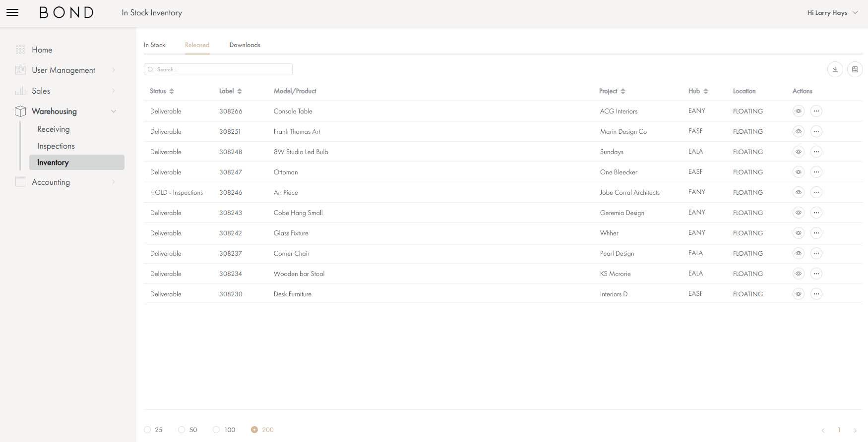Click the download icon above the table
868x442 pixels.
click(835, 69)
